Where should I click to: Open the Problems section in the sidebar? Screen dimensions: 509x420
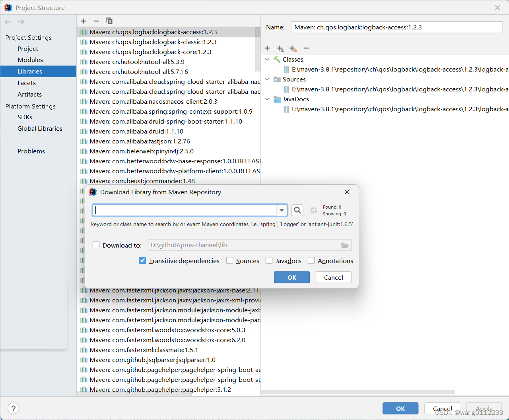point(31,151)
